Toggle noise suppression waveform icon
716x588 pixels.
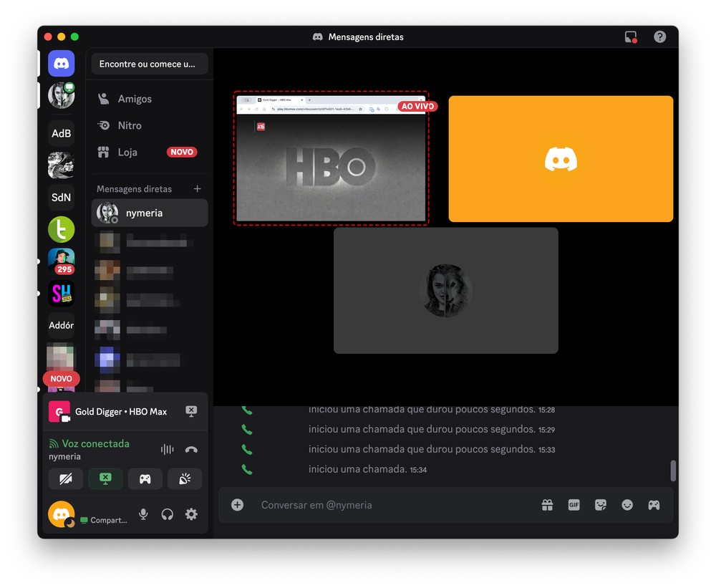pyautogui.click(x=167, y=450)
